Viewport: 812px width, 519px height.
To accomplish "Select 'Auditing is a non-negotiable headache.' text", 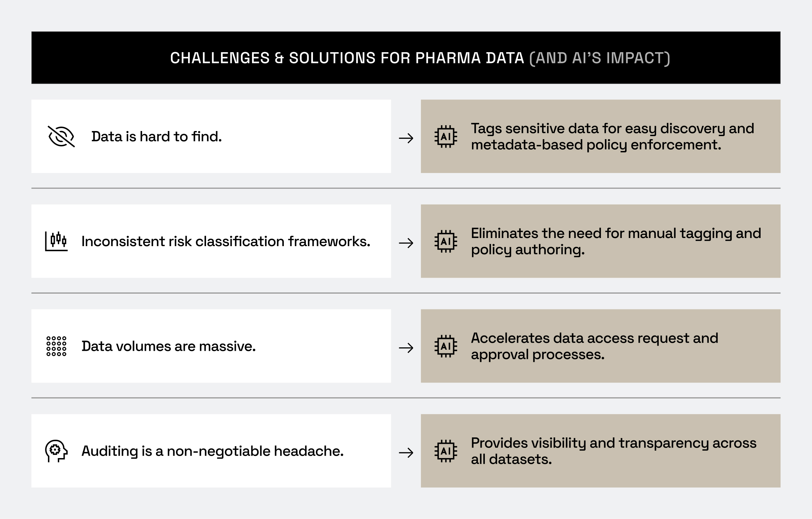I will 212,451.
